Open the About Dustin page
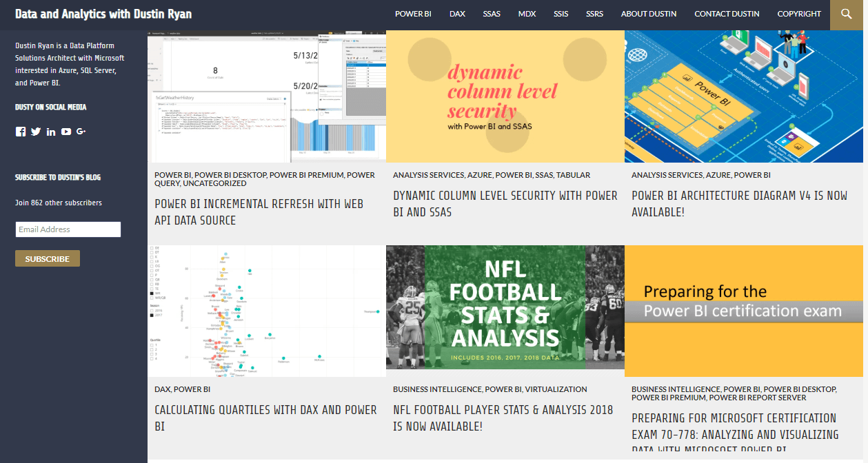Screen dimensions: 868x463 coord(648,14)
